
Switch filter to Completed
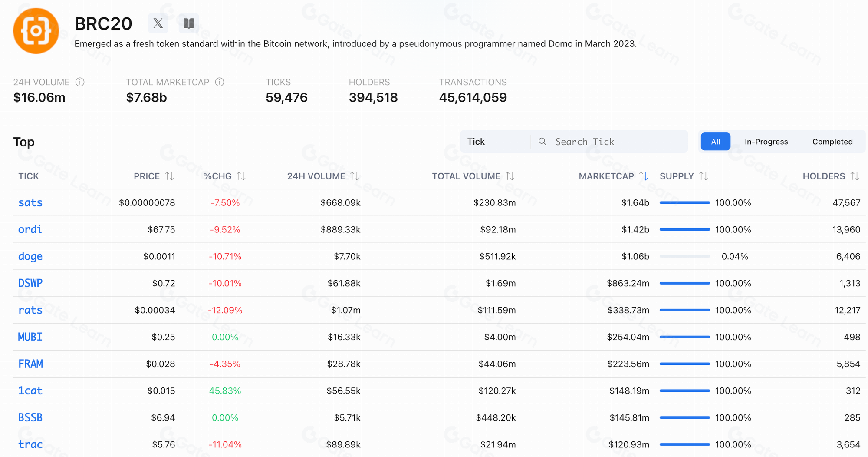pyautogui.click(x=832, y=142)
